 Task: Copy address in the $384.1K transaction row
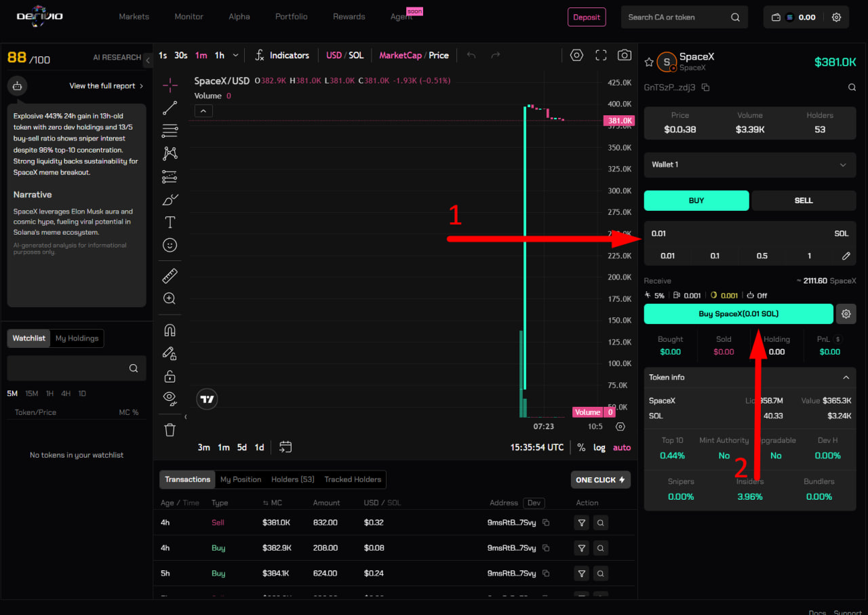point(546,573)
